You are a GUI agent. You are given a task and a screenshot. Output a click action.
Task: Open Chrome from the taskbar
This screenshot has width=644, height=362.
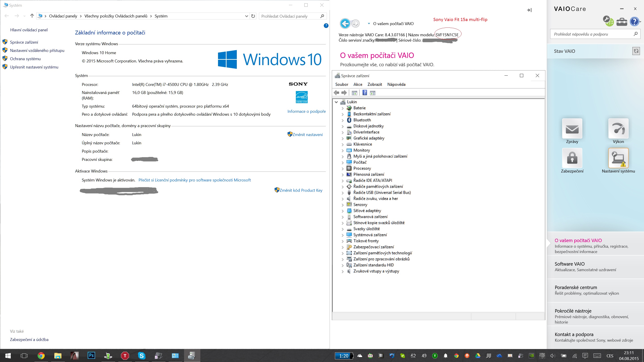[x=41, y=356]
